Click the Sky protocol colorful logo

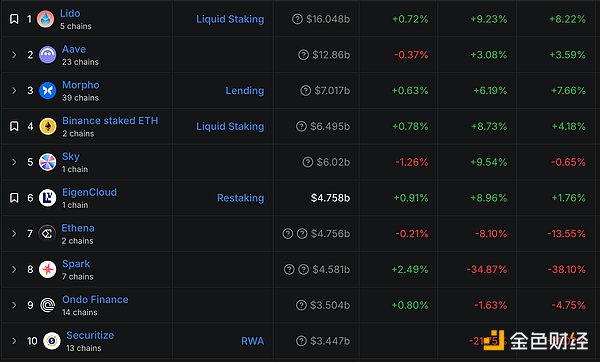[48, 162]
